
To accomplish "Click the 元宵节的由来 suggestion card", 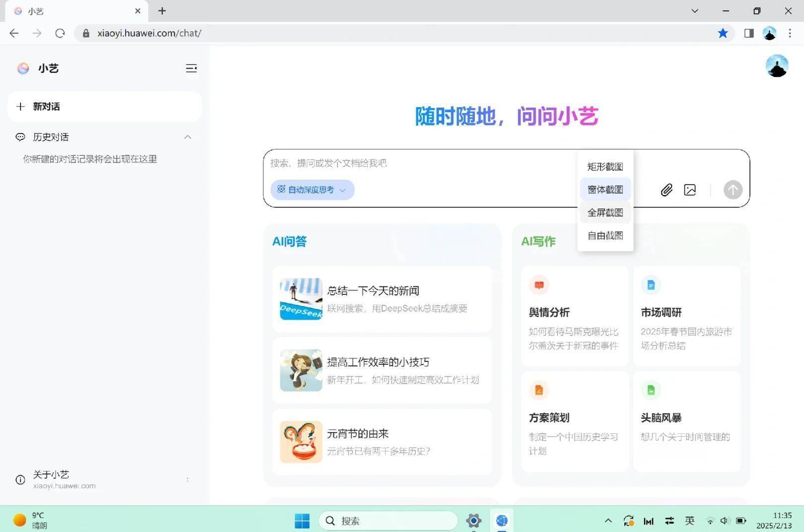I will (x=381, y=441).
